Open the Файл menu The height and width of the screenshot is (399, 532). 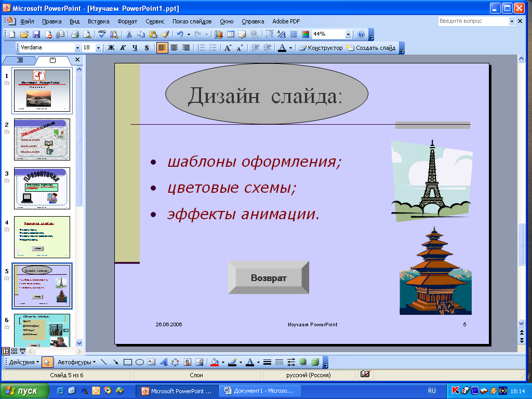27,21
